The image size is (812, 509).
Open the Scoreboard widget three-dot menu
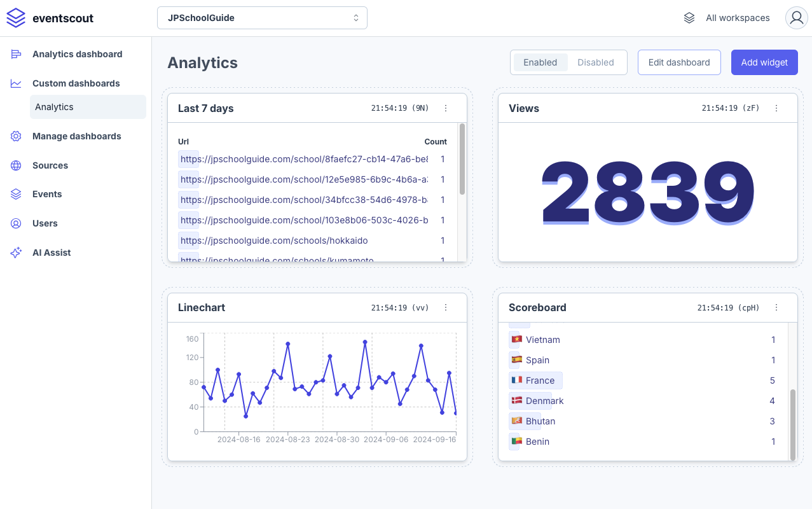click(776, 307)
